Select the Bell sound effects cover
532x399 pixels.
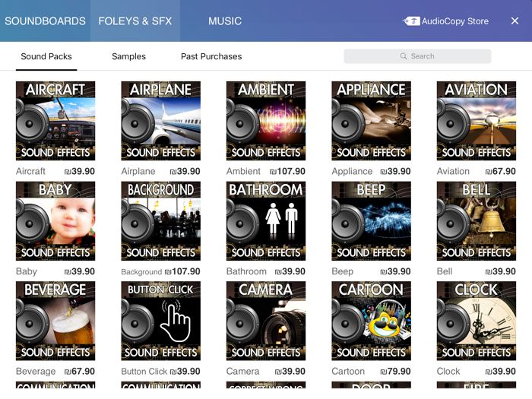477,221
